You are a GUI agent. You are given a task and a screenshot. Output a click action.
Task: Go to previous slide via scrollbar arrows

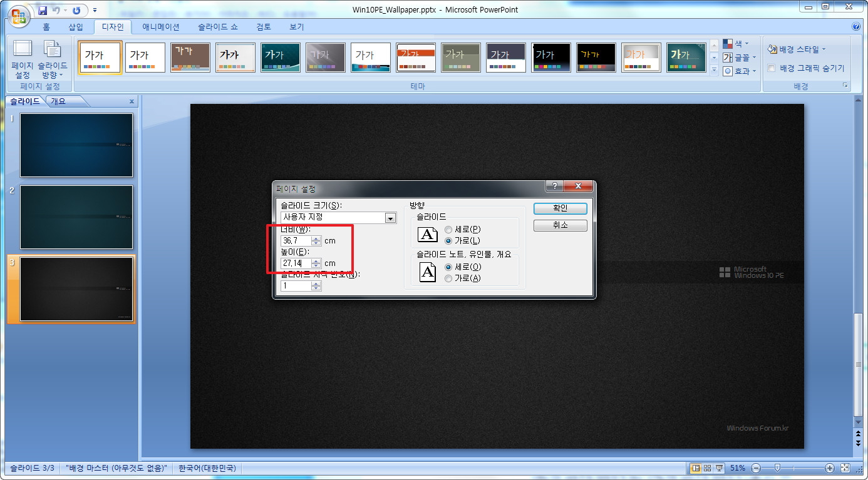(858, 432)
